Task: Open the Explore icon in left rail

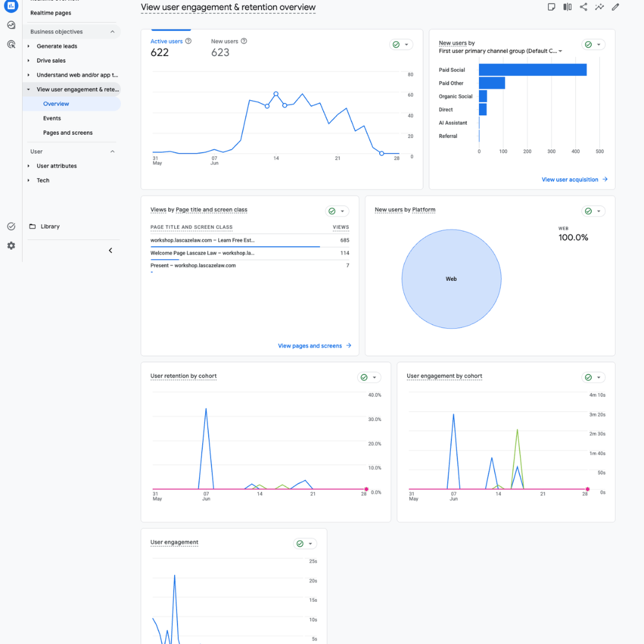Action: pos(11,25)
